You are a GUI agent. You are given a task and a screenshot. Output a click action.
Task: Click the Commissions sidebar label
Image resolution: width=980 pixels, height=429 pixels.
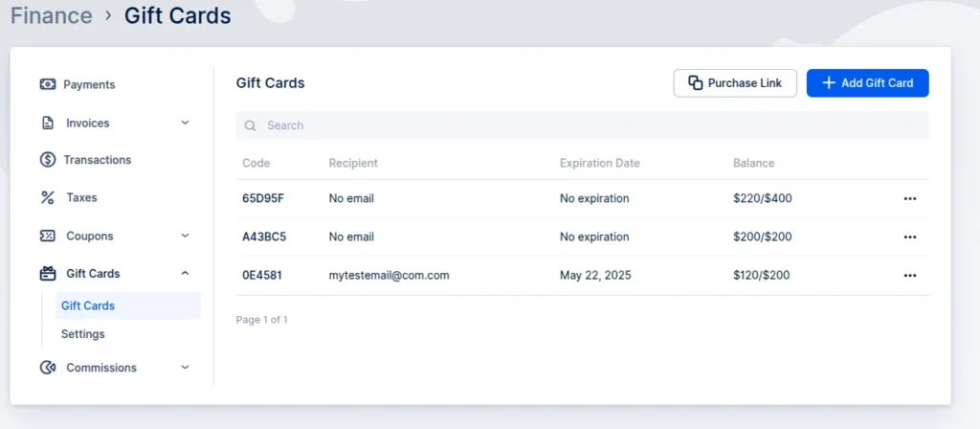pyautogui.click(x=101, y=368)
